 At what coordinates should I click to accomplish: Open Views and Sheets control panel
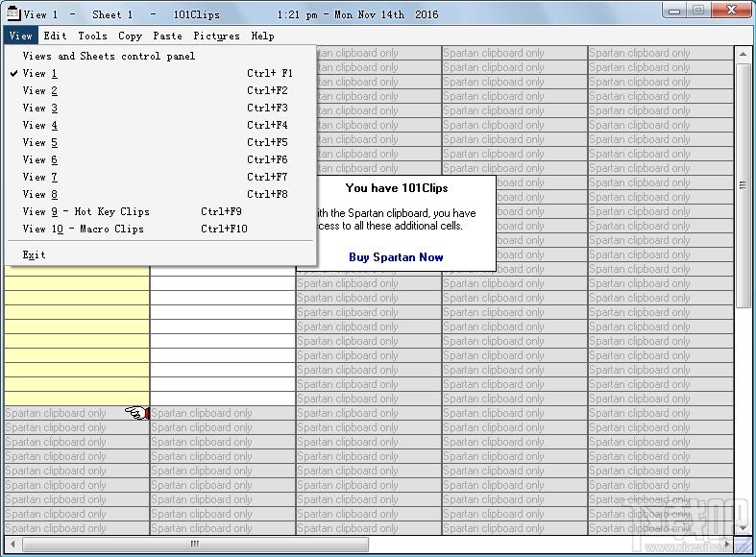pos(160,56)
